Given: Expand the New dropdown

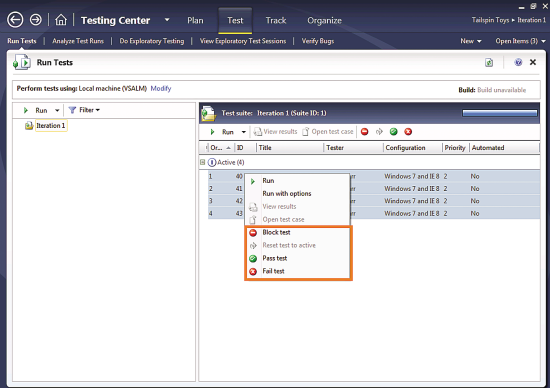Looking at the screenshot, I should (471, 41).
